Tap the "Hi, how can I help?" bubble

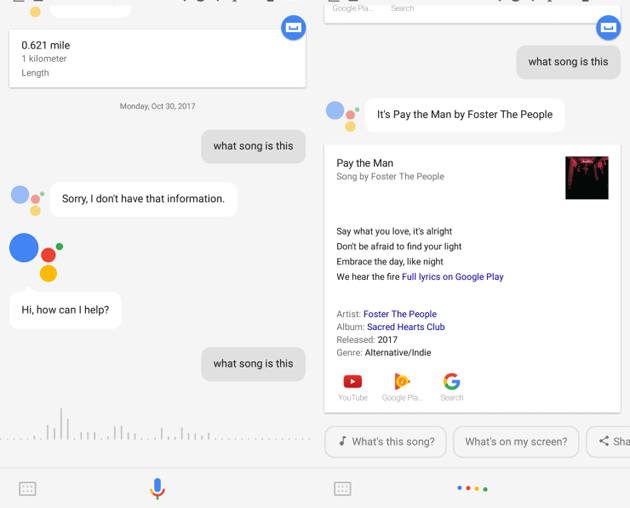(65, 310)
